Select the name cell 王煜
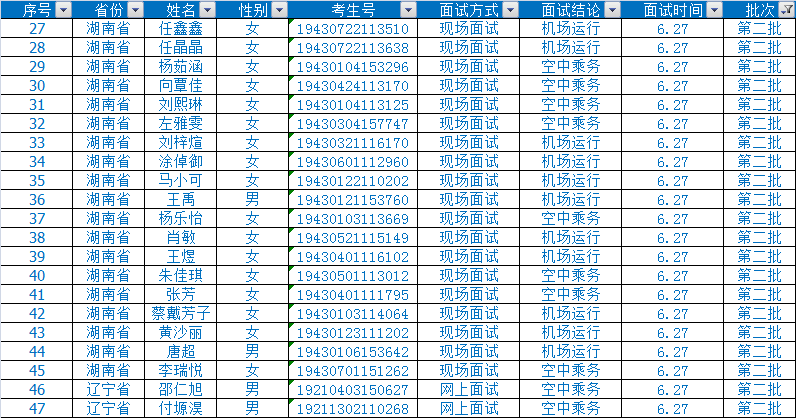 [181, 256]
